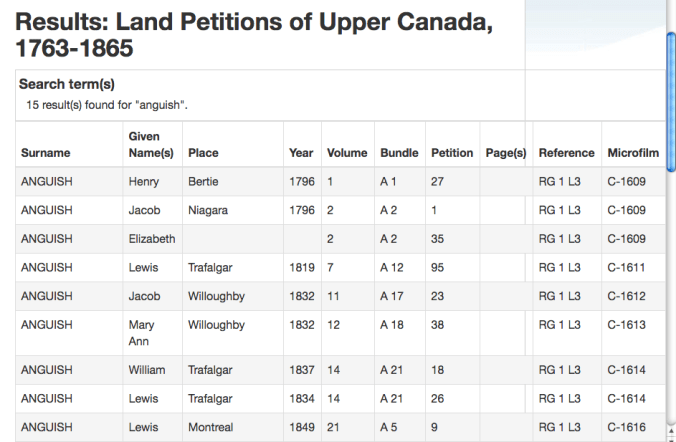676x442 pixels.
Task: Click microfilm entry C-1613
Action: coord(626,325)
